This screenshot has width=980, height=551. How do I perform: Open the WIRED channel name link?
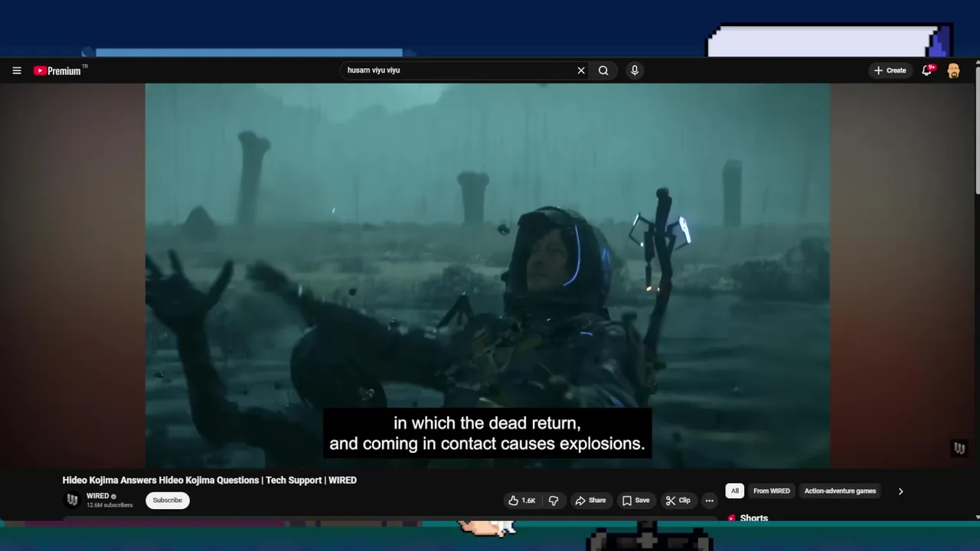pos(97,496)
